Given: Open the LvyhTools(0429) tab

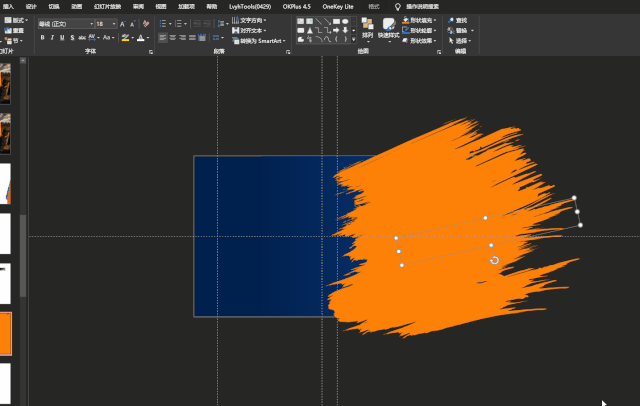Looking at the screenshot, I should click(250, 7).
